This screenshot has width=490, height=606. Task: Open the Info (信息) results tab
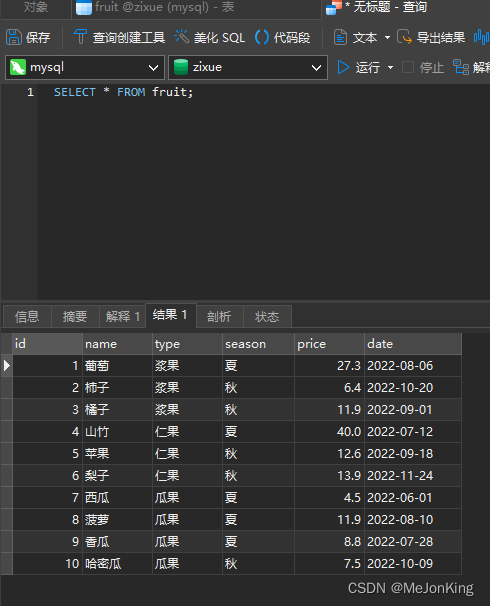coord(27,317)
